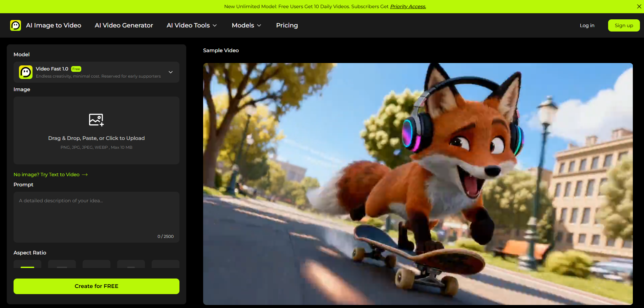Open the Pricing page
The height and width of the screenshot is (308, 644).
(x=287, y=25)
